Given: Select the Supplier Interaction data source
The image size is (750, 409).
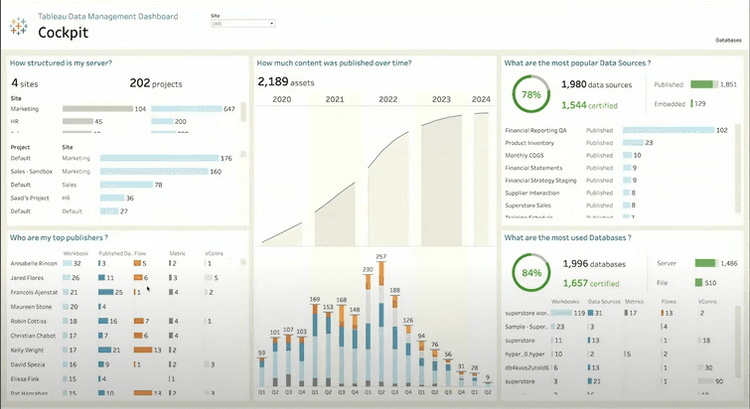Looking at the screenshot, I should pos(532,193).
